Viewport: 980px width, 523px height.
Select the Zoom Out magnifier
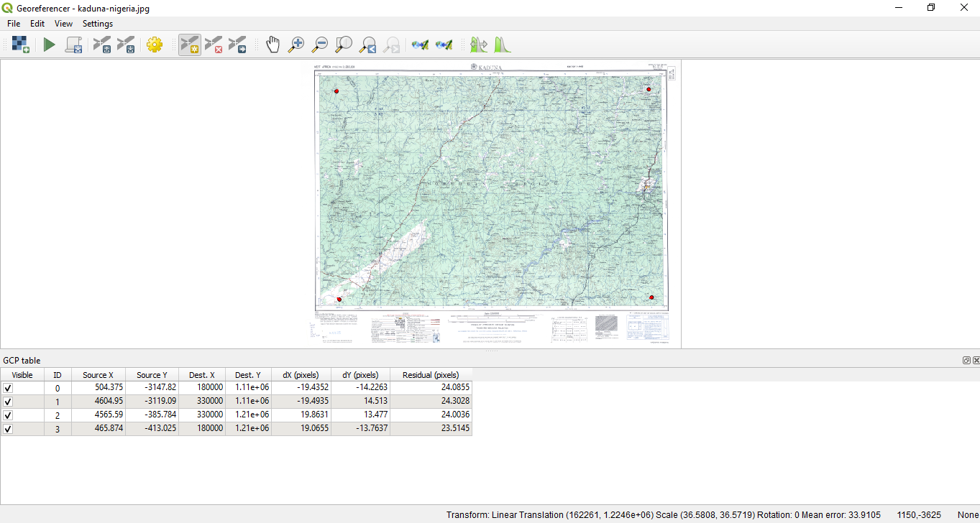pyautogui.click(x=320, y=45)
